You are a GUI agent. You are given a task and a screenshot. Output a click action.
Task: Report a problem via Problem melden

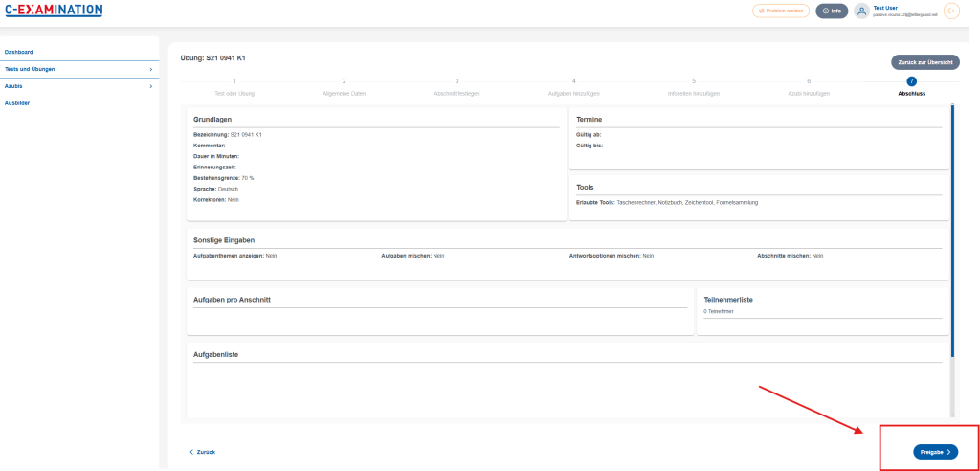click(781, 11)
